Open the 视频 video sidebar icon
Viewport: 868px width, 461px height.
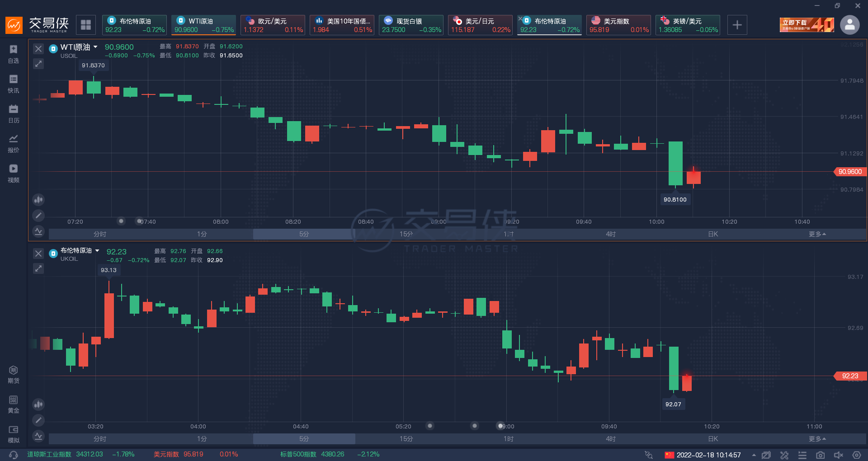tap(14, 173)
